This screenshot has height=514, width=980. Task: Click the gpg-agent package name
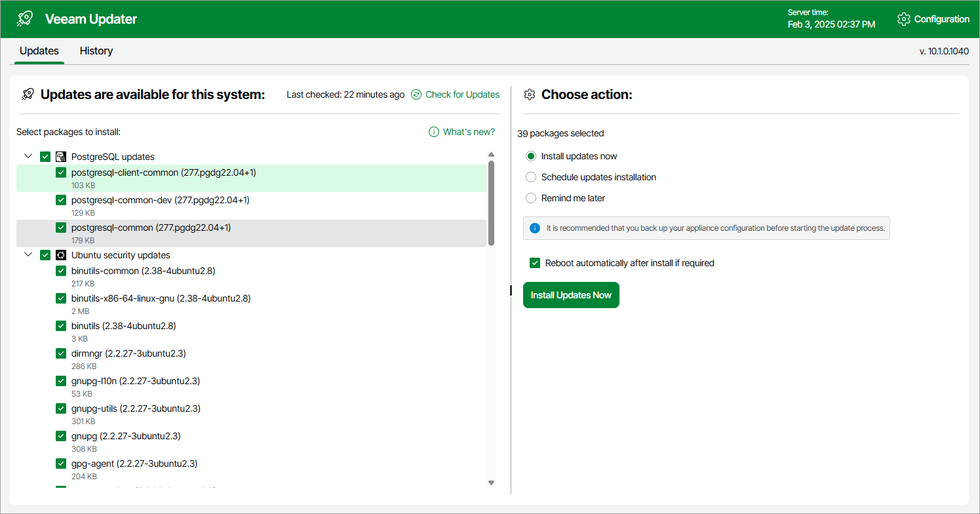(x=134, y=464)
